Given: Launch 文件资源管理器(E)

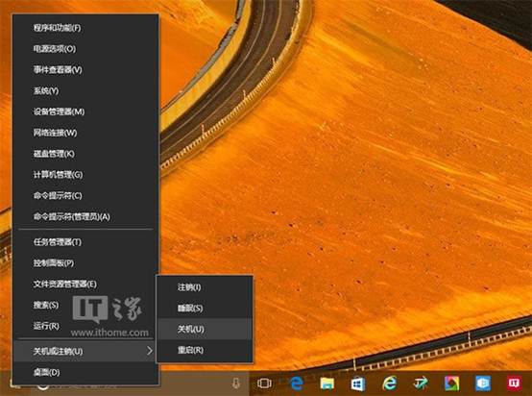Looking at the screenshot, I should (x=85, y=285).
